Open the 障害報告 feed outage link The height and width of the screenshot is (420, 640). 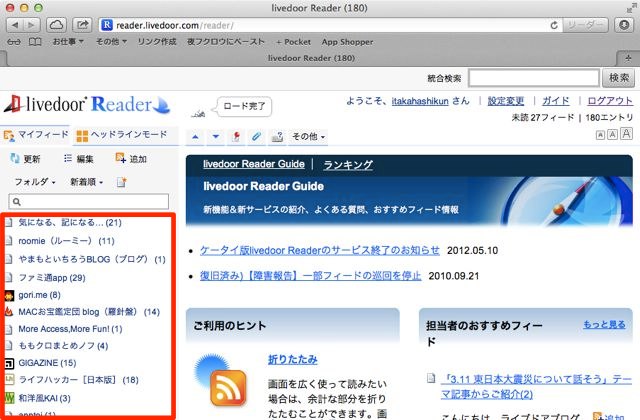[x=311, y=276]
